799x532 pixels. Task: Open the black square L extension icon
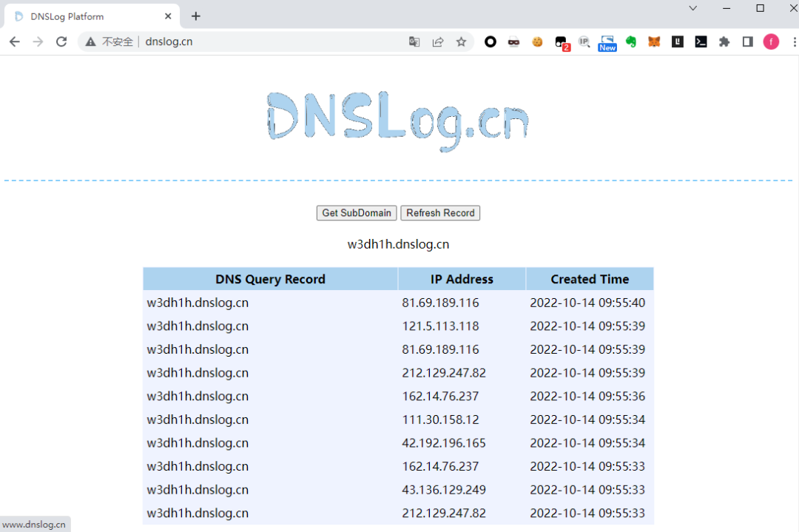[x=678, y=41]
